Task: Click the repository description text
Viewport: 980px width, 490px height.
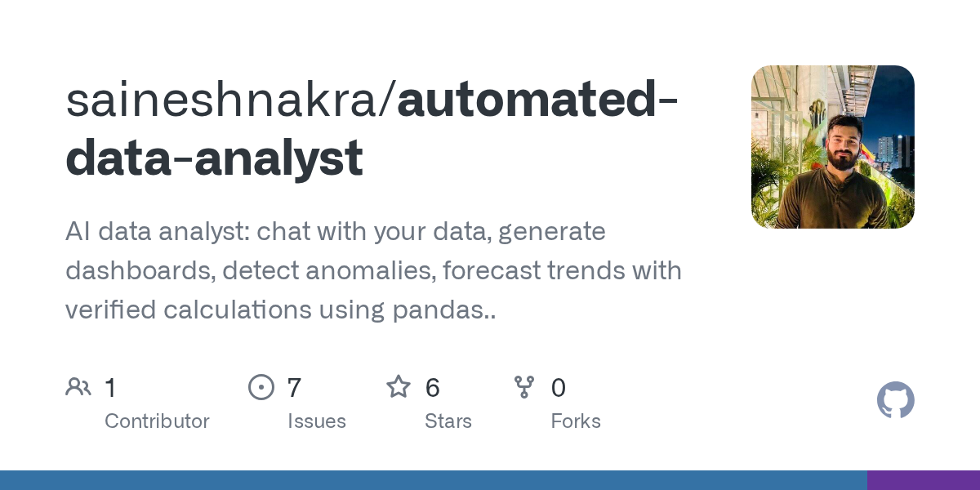Action: coord(373,271)
